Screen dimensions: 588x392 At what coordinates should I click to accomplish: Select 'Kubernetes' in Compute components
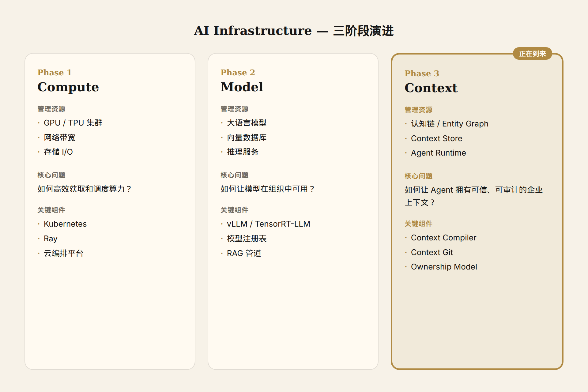[x=65, y=224]
